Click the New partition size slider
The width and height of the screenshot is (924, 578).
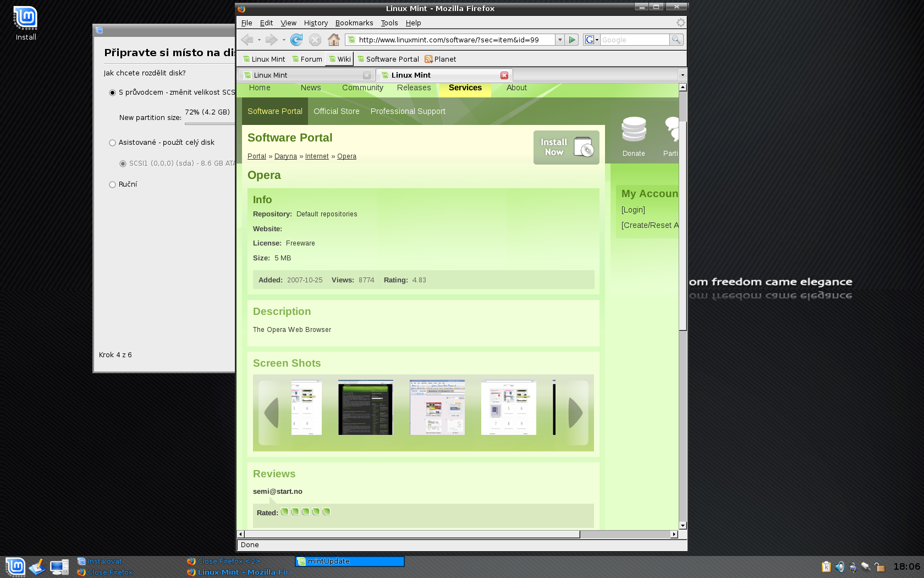click(x=210, y=124)
